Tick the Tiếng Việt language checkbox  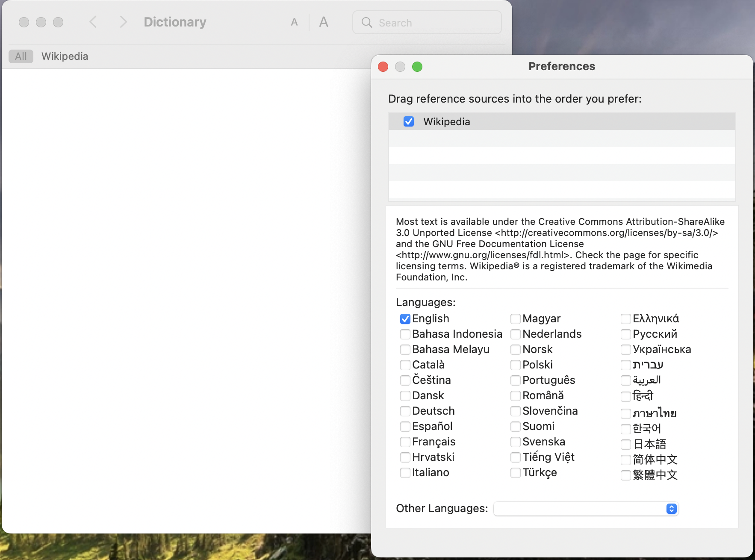click(516, 457)
